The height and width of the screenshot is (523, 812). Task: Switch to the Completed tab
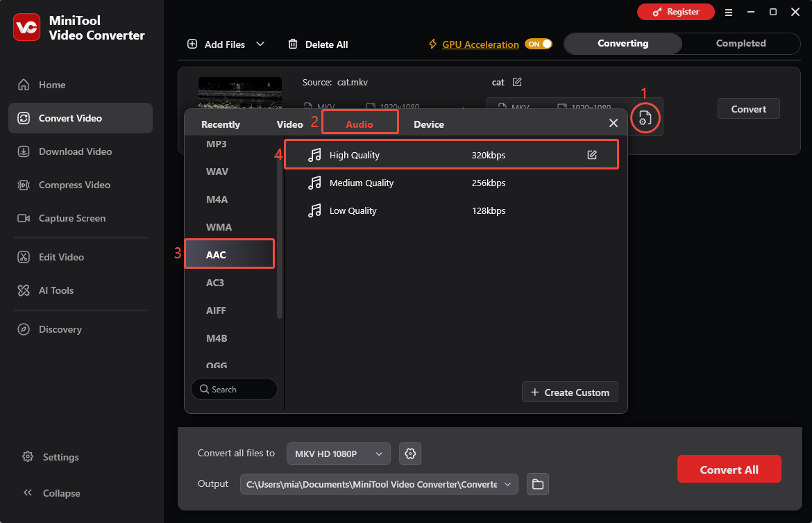tap(741, 44)
